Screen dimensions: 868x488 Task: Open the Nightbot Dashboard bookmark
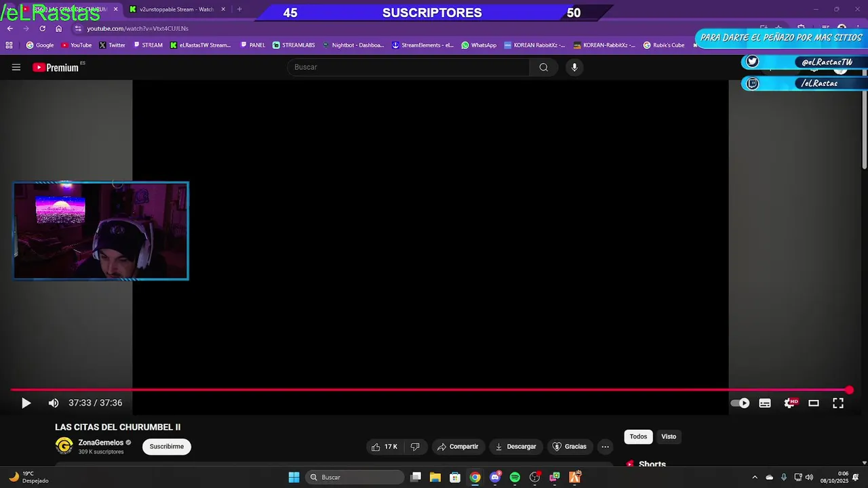coord(353,45)
